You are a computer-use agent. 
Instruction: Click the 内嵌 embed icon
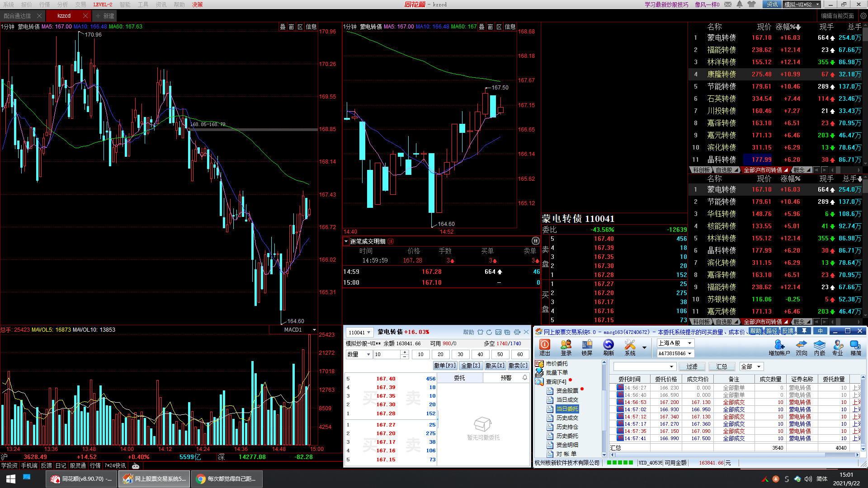(820, 347)
